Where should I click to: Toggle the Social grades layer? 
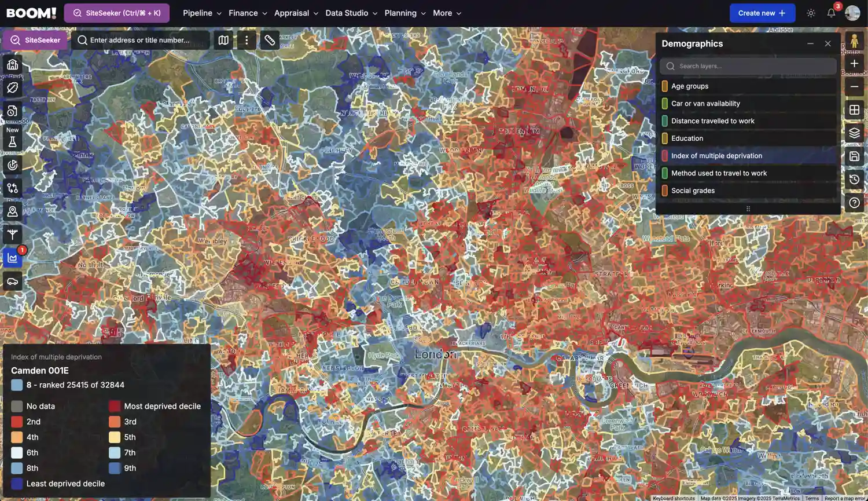click(748, 191)
